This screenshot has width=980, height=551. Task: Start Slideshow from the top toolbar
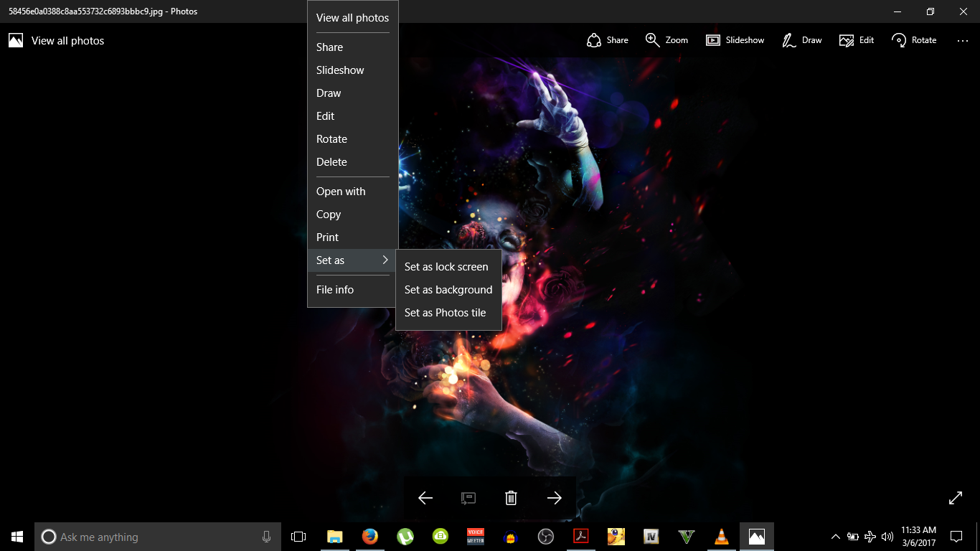(735, 40)
